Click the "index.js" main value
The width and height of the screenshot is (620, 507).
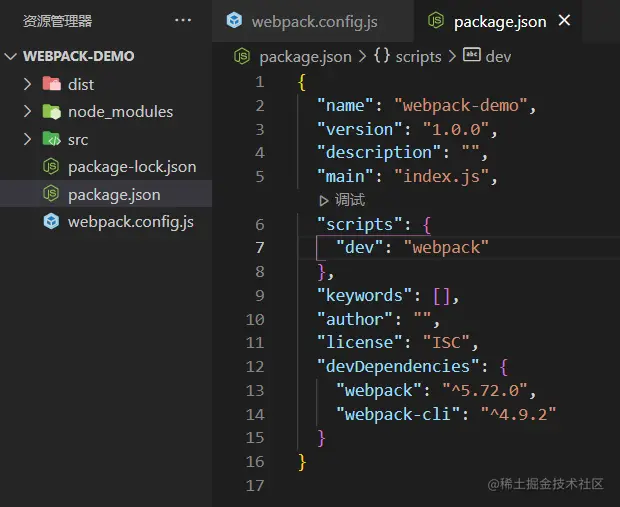click(442, 176)
